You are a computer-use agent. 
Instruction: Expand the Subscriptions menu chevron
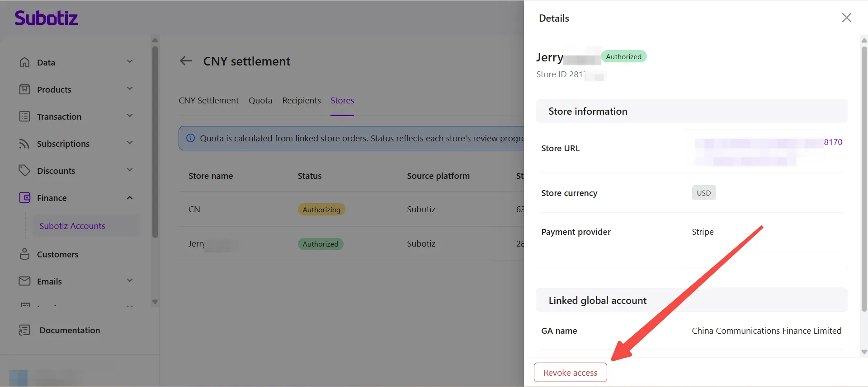coord(130,143)
